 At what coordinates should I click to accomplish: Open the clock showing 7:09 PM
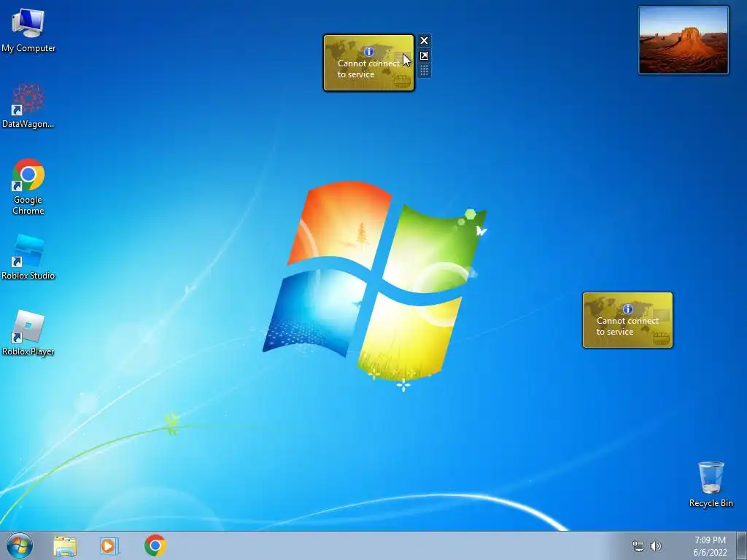(x=710, y=540)
